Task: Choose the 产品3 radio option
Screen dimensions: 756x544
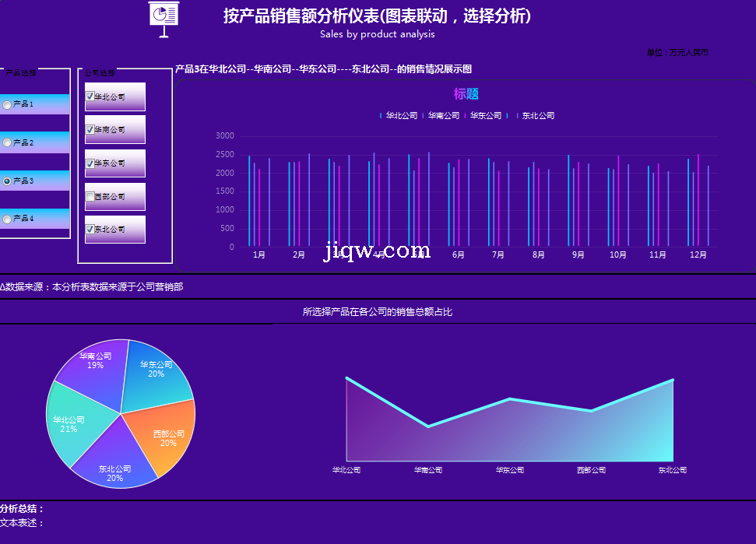Action: pyautogui.click(x=7, y=181)
